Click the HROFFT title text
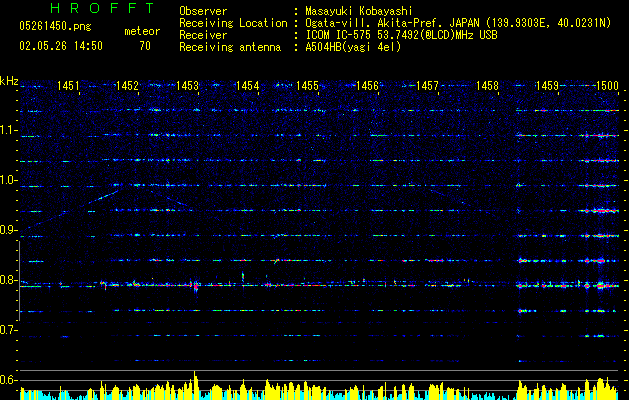 (103, 8)
